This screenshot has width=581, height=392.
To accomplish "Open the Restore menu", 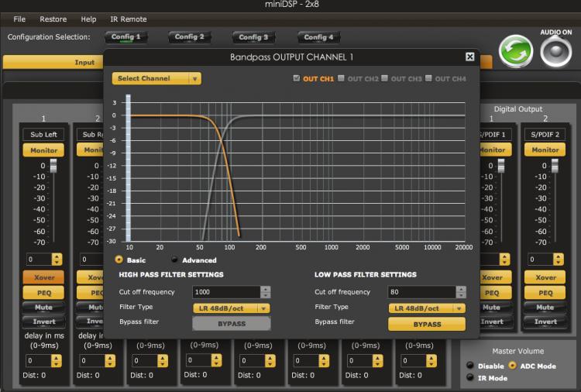I will point(53,19).
